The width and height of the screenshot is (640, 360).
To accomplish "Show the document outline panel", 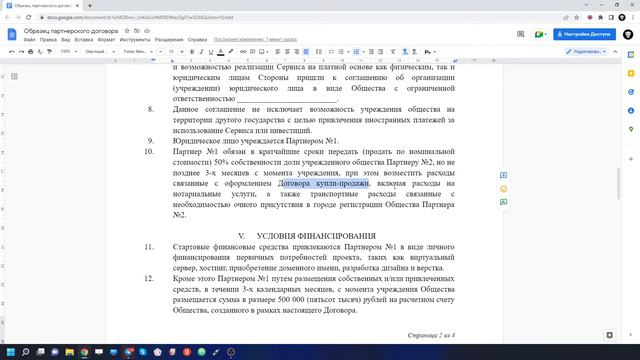I will point(14,76).
